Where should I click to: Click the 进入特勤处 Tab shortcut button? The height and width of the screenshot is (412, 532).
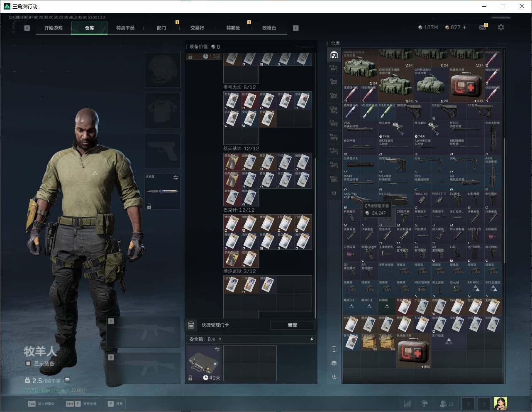pos(41,403)
